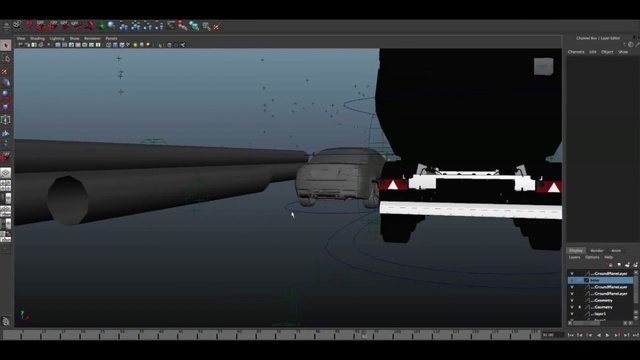Screen dimensions: 640x360
Task: Click leftmost layer icon above the layer list
Action: pos(611,265)
